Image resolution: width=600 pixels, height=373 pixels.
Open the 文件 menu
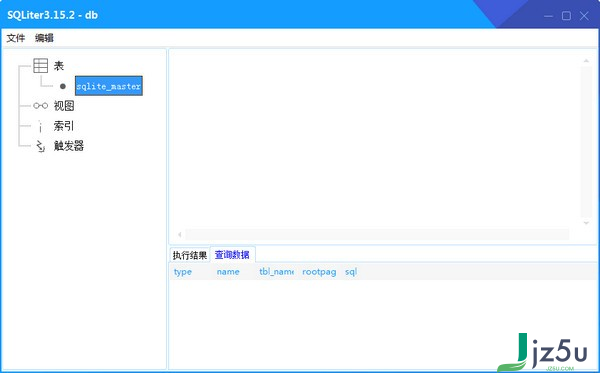coord(16,38)
